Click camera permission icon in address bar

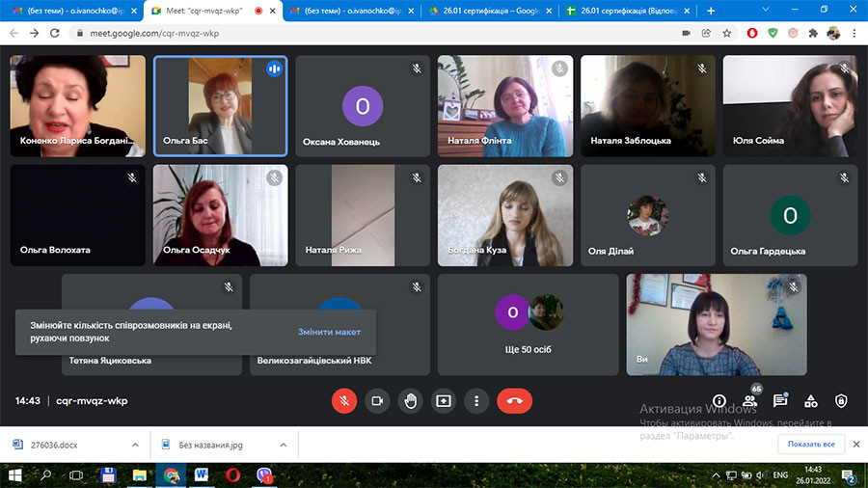[686, 33]
